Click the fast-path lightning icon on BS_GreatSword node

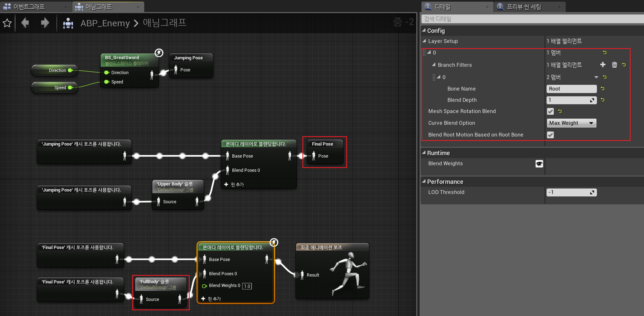pyautogui.click(x=159, y=53)
